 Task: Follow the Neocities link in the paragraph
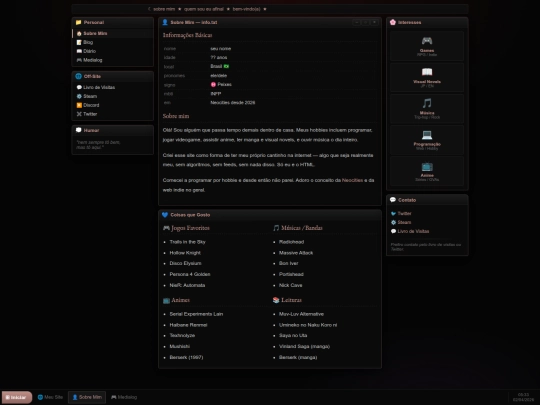click(352, 180)
